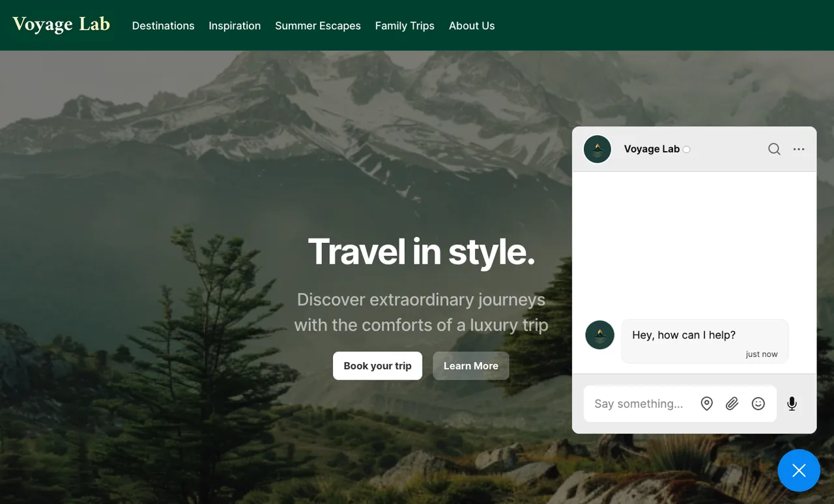Click the Book your trip button

tap(378, 366)
